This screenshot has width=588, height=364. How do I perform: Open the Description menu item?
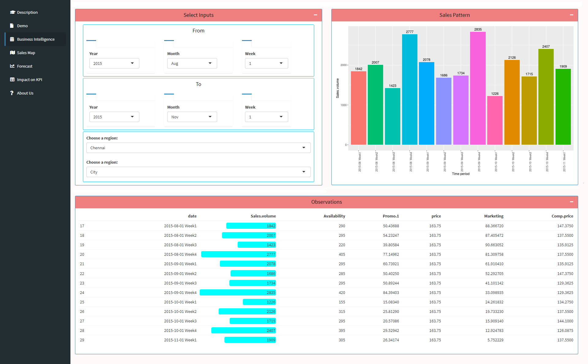35,12
